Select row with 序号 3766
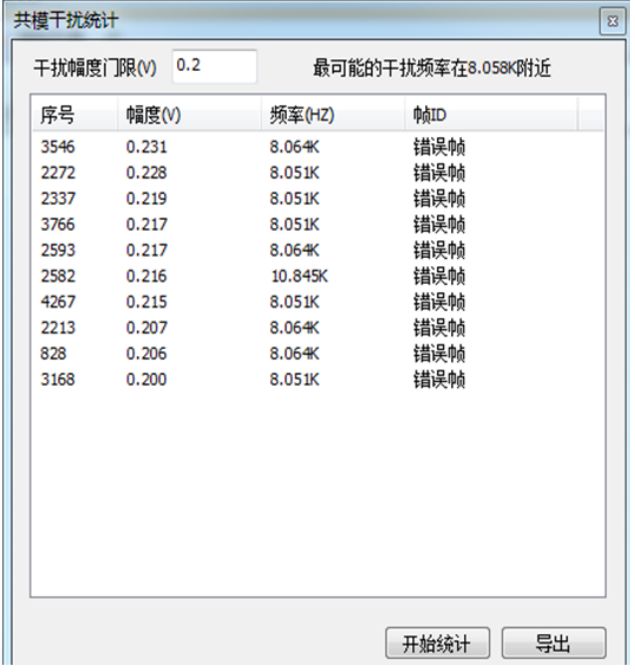635x672 pixels. 318,224
